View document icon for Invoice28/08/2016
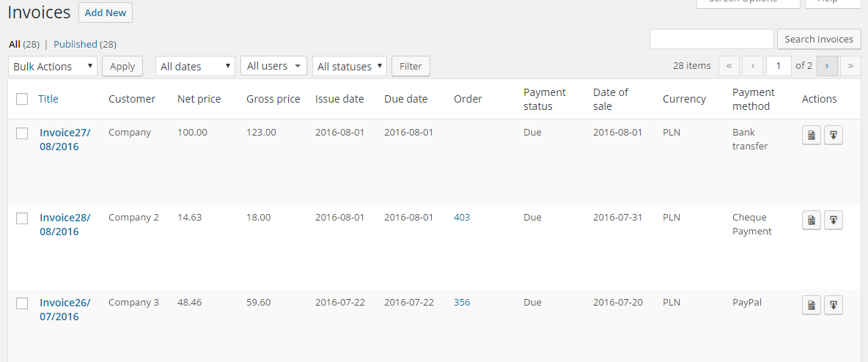This screenshot has width=868, height=362. tap(811, 220)
